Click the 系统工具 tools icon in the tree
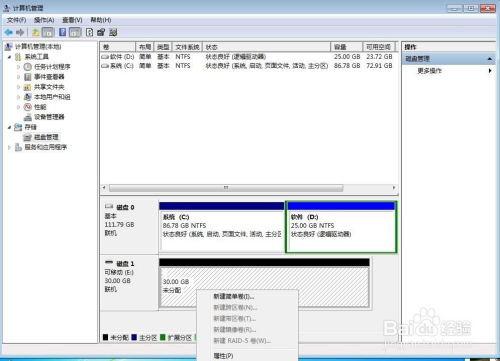500x361 pixels. coord(19,57)
